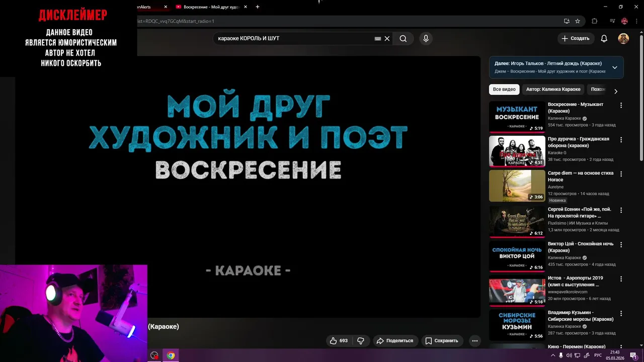Image resolution: width=644 pixels, height=362 pixels.
Task: Open Сергей Есенин video thumbnail
Action: (x=517, y=221)
